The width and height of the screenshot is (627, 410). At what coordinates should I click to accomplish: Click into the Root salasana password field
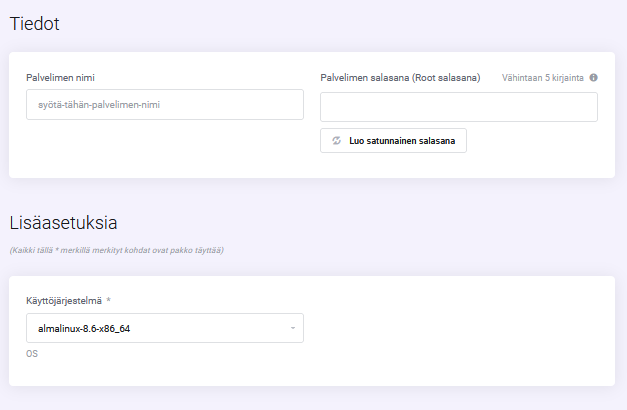(x=458, y=107)
